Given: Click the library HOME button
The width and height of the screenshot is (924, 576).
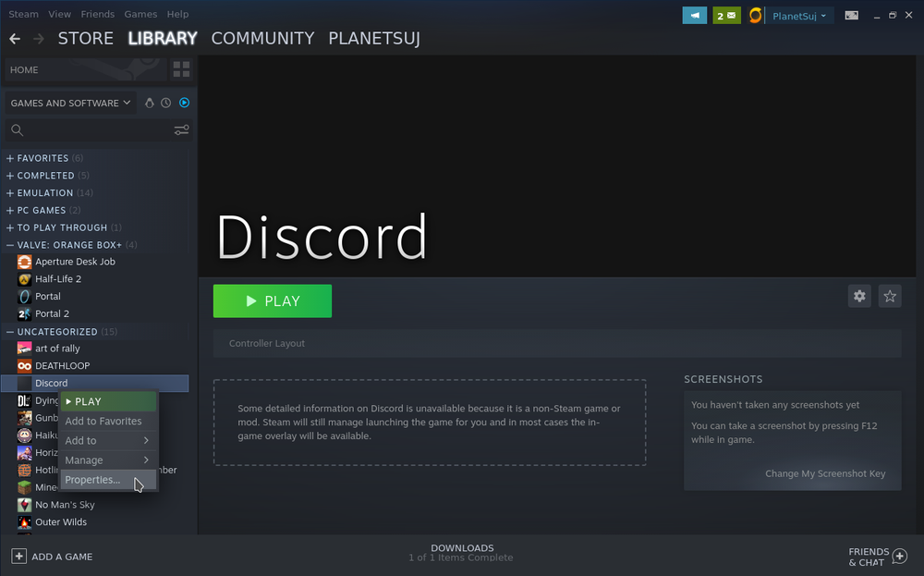Looking at the screenshot, I should (86, 69).
